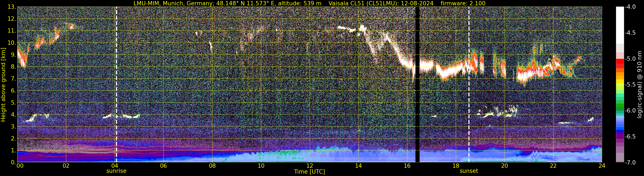Click the 'sunrise' label below the time axis
644x176 pixels.
[116, 171]
